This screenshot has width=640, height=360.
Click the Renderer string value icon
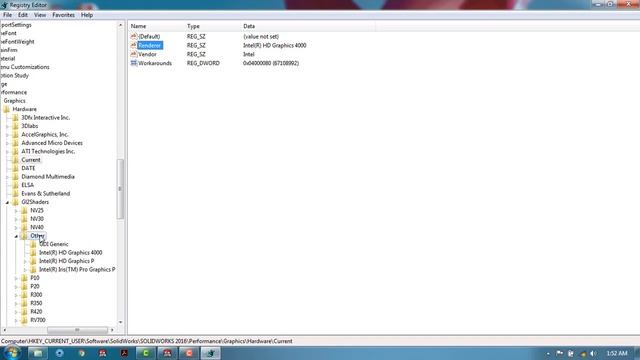pyautogui.click(x=133, y=45)
